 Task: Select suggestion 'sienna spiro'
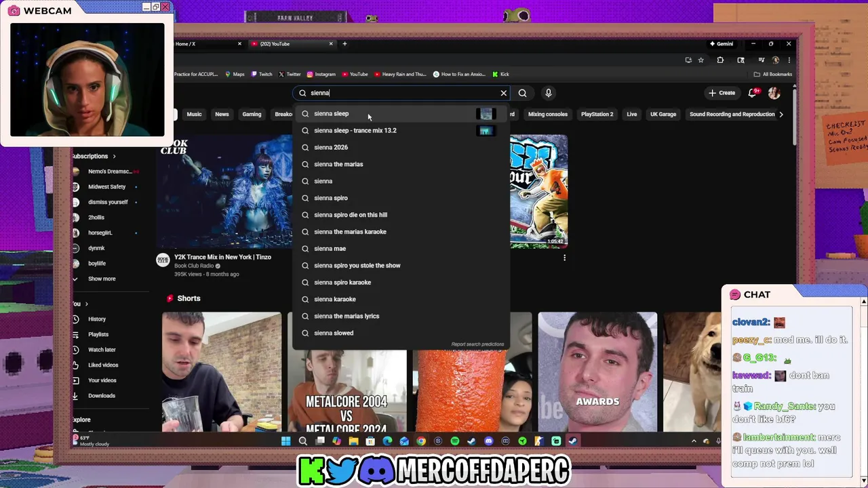[x=401, y=198]
